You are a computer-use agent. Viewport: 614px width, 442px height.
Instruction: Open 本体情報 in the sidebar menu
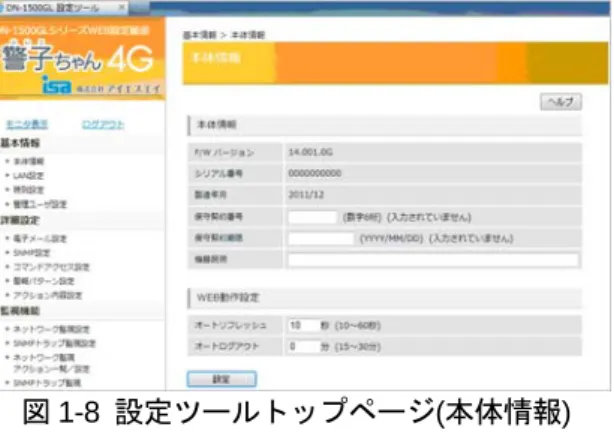[29, 161]
